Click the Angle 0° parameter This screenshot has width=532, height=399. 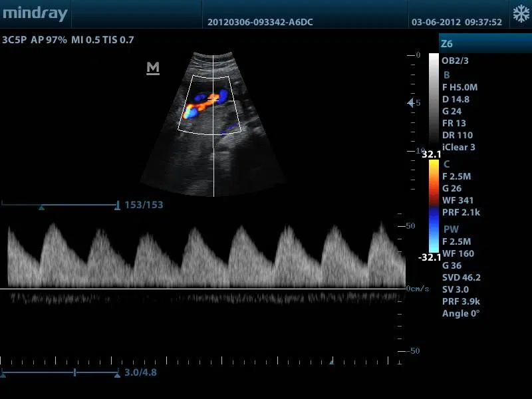pyautogui.click(x=460, y=313)
